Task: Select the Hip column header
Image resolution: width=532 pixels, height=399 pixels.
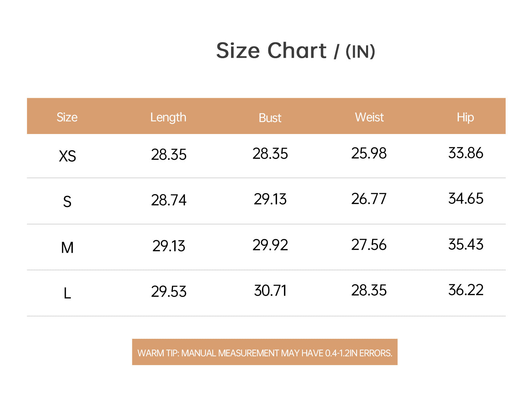Action: 465,118
